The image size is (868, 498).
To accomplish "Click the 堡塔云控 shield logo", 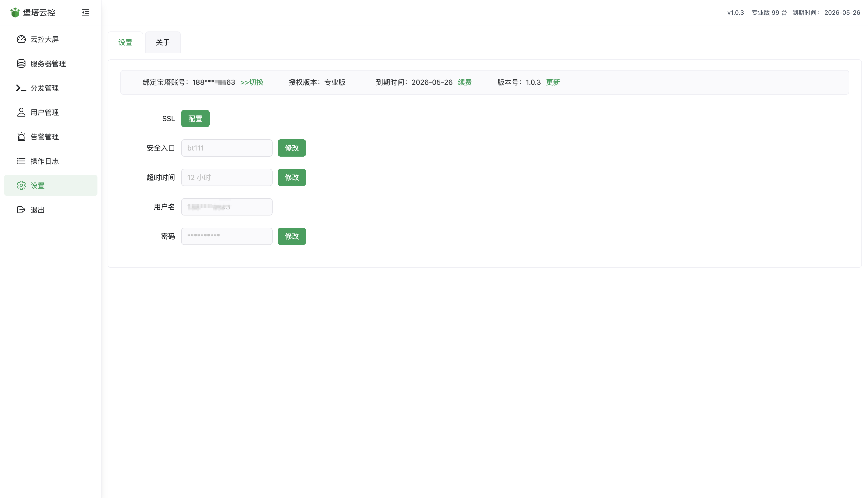I will tap(15, 13).
